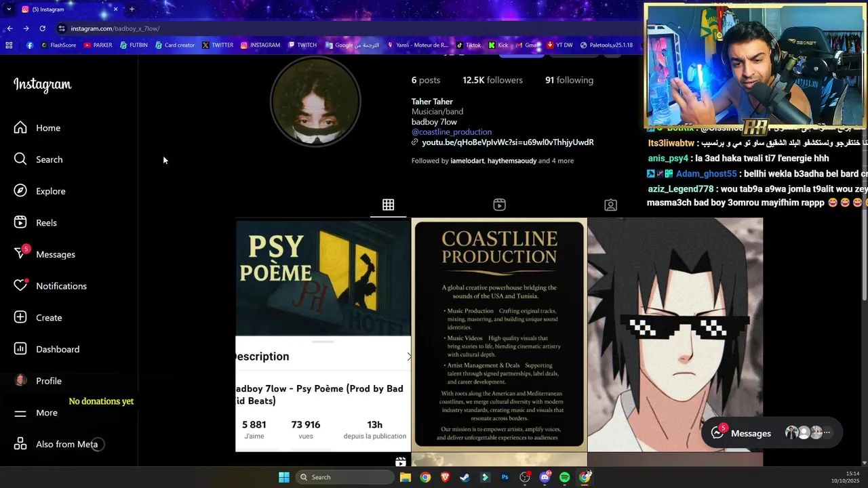Open Instagram Home in the sidebar
The width and height of the screenshot is (868, 488).
pyautogui.click(x=37, y=127)
